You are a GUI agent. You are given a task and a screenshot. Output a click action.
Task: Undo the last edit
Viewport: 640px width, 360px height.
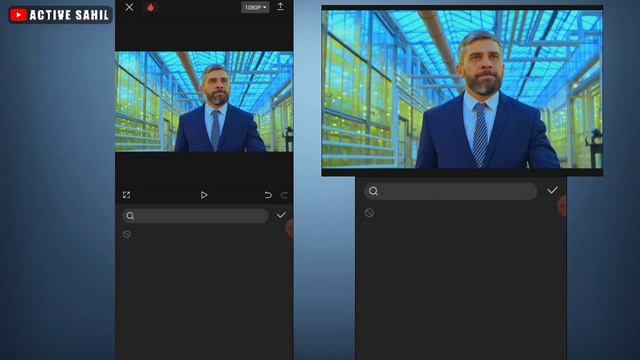(268, 195)
